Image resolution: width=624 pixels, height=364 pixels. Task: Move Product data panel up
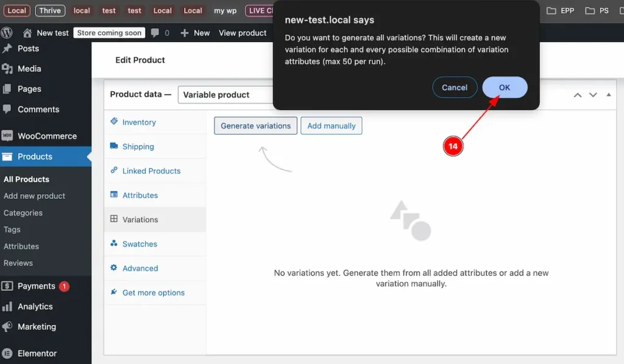[578, 95]
